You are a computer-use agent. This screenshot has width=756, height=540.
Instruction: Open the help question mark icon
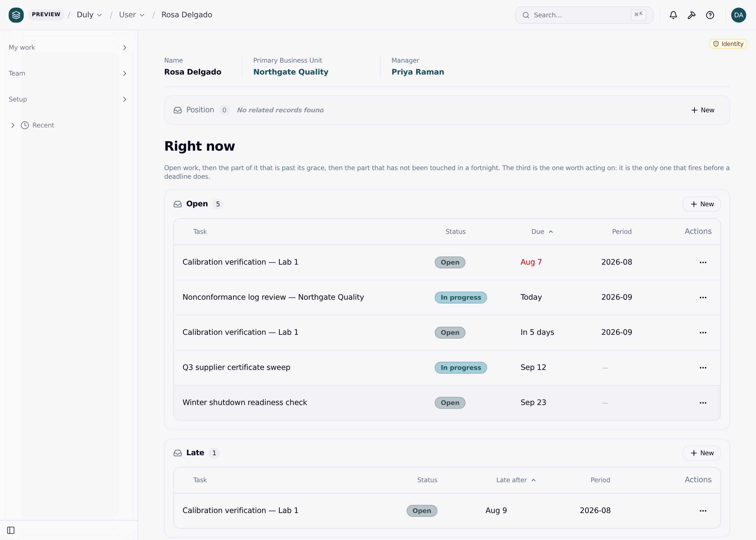(710, 15)
